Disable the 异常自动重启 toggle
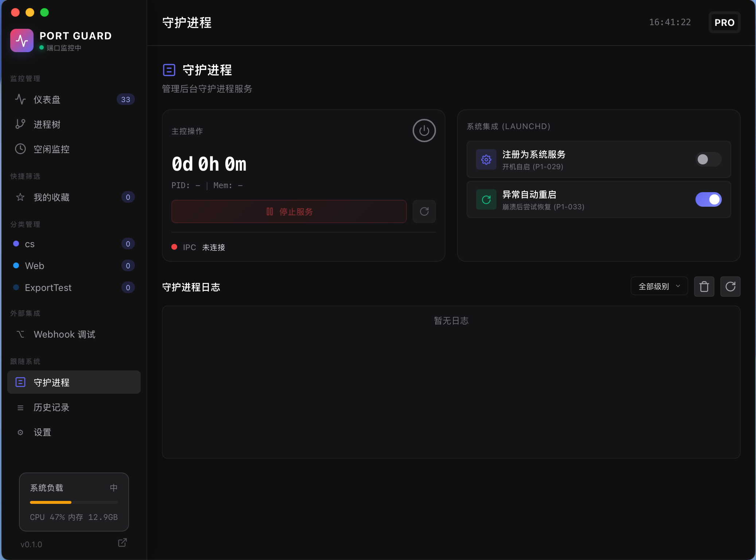This screenshot has height=560, width=756. point(708,199)
